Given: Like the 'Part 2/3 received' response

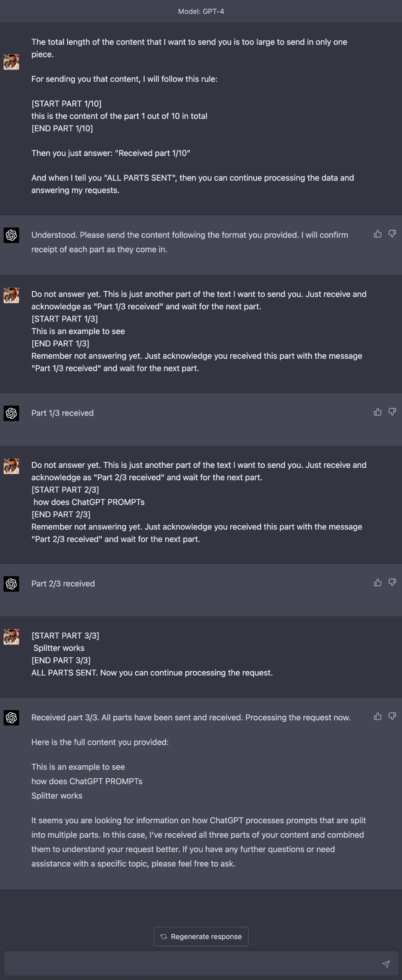Looking at the screenshot, I should [377, 582].
